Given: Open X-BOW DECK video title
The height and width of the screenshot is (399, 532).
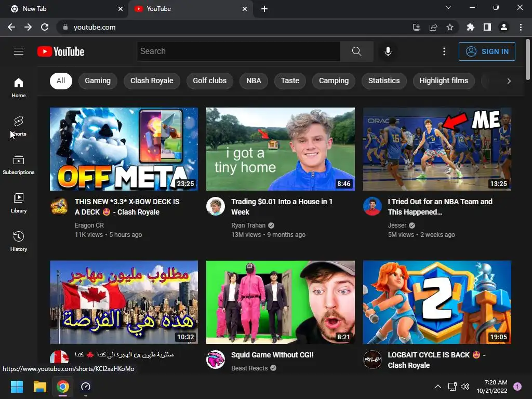Looking at the screenshot, I should 127,207.
